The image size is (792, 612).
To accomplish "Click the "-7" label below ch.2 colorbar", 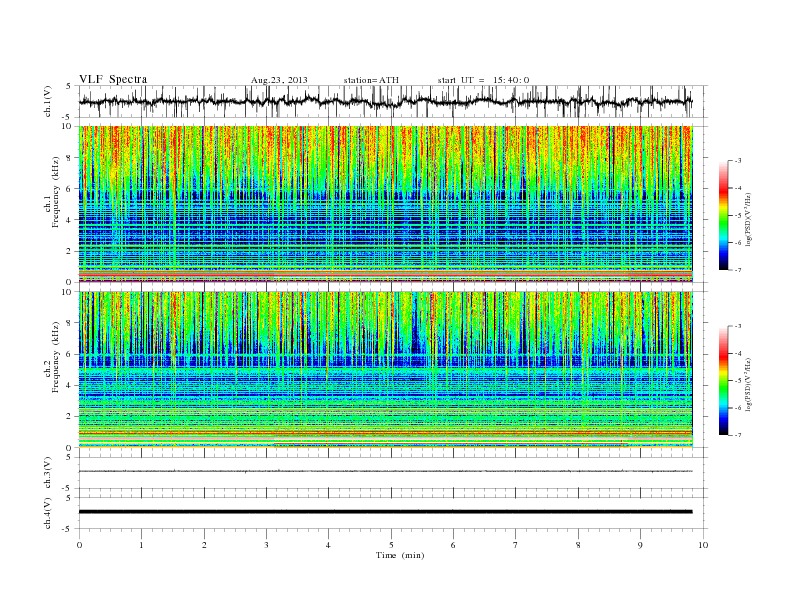I will 737,435.
